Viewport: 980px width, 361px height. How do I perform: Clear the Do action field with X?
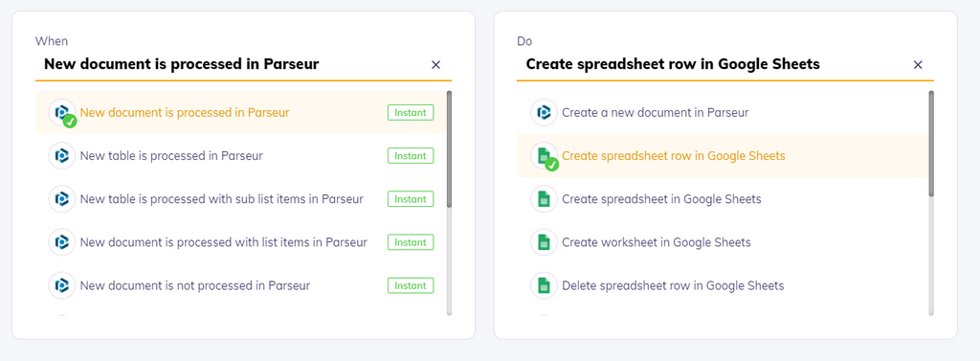click(x=918, y=64)
